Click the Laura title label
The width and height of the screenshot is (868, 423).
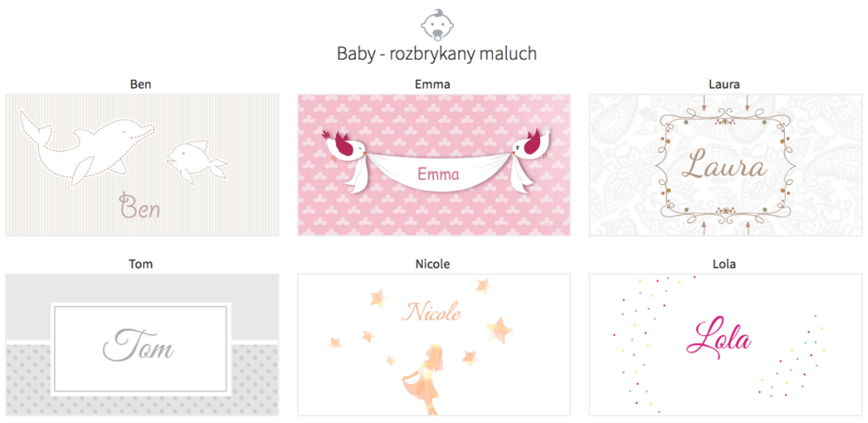click(724, 85)
